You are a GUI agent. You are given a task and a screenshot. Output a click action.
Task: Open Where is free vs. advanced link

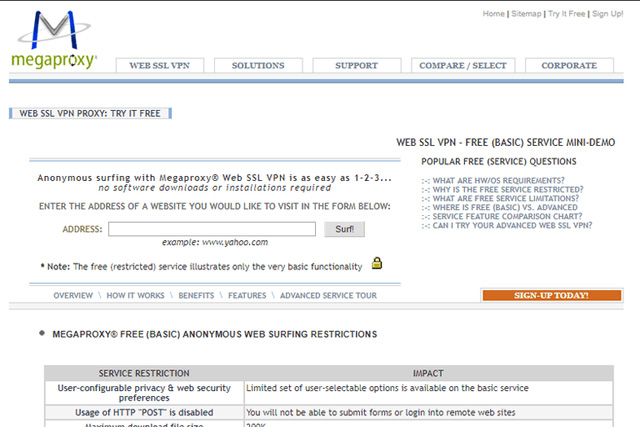[505, 207]
